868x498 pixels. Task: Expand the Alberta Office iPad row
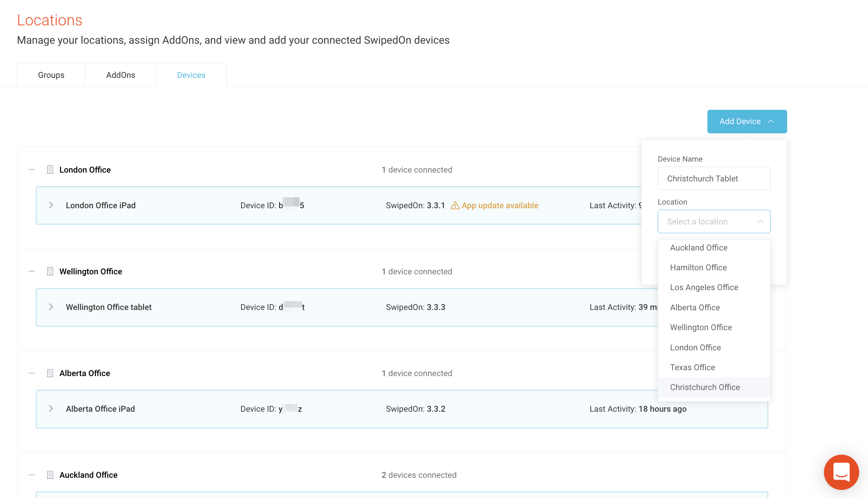click(x=51, y=409)
